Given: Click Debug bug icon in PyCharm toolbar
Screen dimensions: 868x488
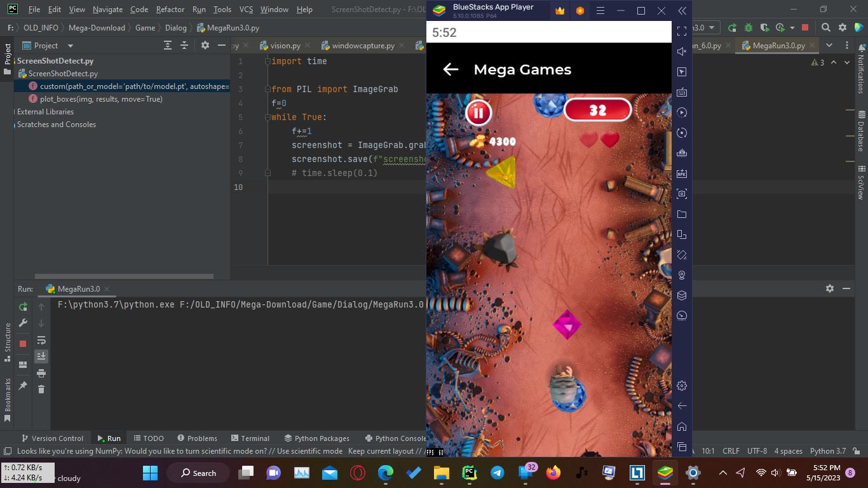Looking at the screenshot, I should pyautogui.click(x=748, y=28).
